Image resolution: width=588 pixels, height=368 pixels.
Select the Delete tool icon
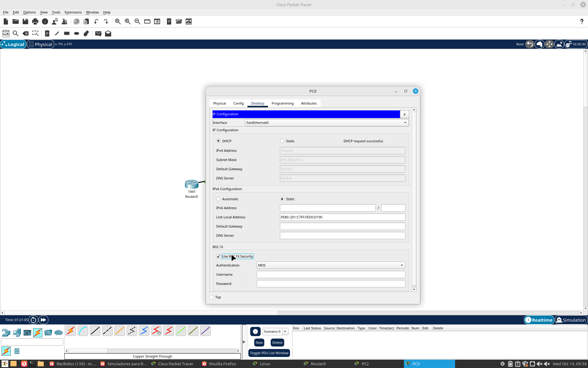[x=25, y=33]
